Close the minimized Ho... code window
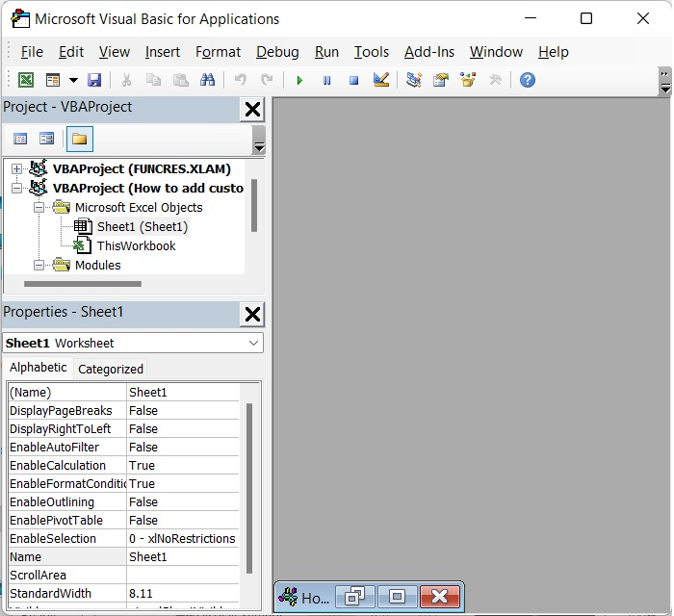The image size is (674, 616). [x=440, y=597]
